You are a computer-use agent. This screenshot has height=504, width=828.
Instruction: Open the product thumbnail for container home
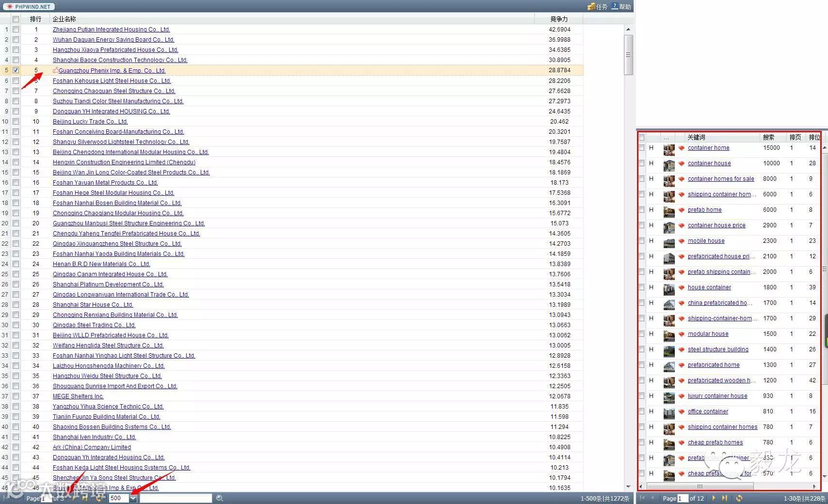pos(669,150)
